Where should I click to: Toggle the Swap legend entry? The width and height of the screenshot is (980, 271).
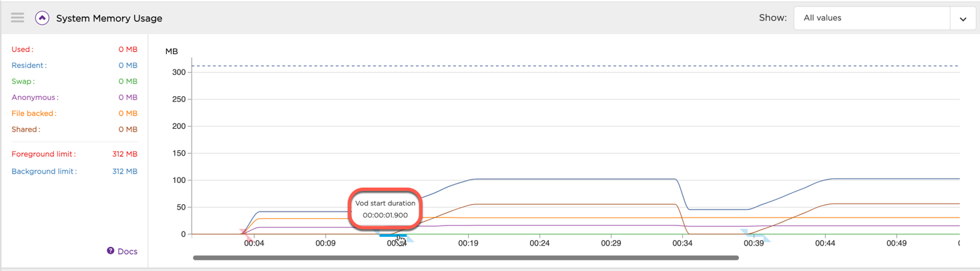(x=23, y=81)
